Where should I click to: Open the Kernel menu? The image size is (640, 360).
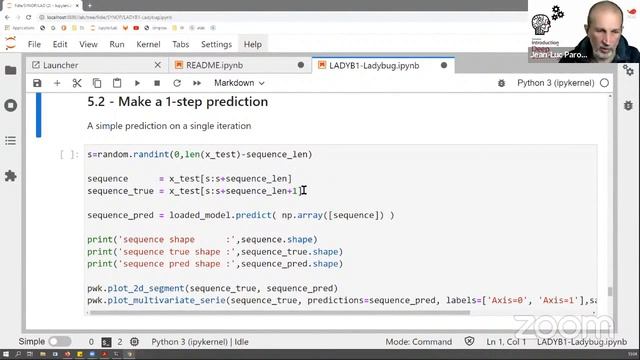coord(148,44)
